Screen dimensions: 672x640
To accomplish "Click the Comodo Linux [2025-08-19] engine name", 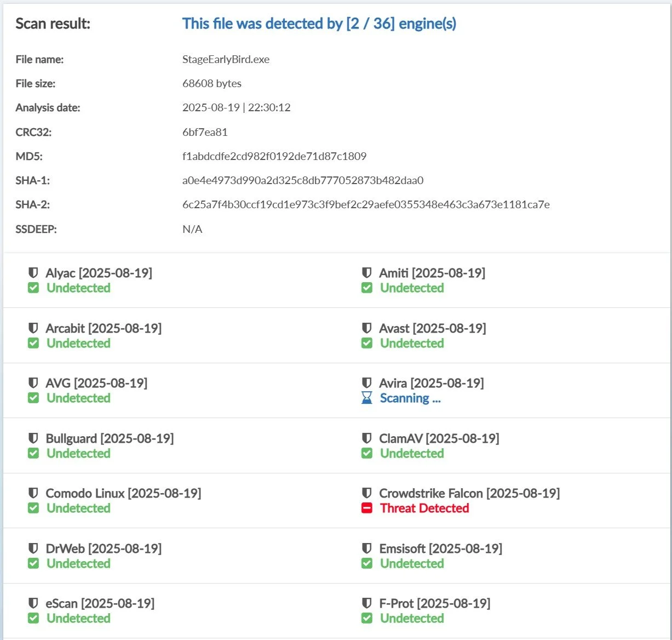I will (123, 493).
